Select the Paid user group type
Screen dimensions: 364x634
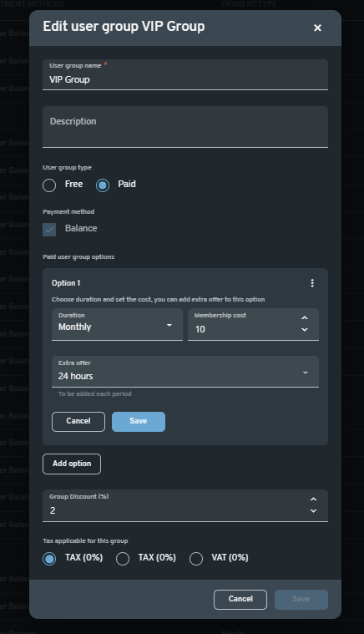(x=103, y=185)
